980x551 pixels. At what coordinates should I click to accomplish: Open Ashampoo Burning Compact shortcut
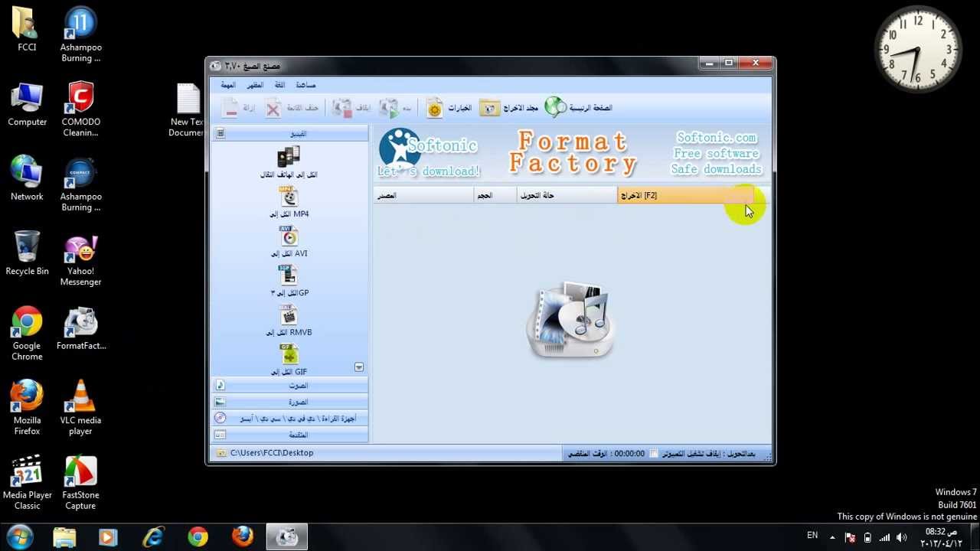coord(80,184)
